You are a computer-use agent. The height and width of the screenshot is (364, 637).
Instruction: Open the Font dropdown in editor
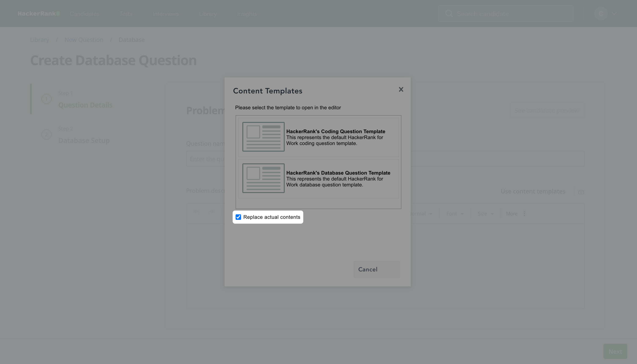(455, 214)
